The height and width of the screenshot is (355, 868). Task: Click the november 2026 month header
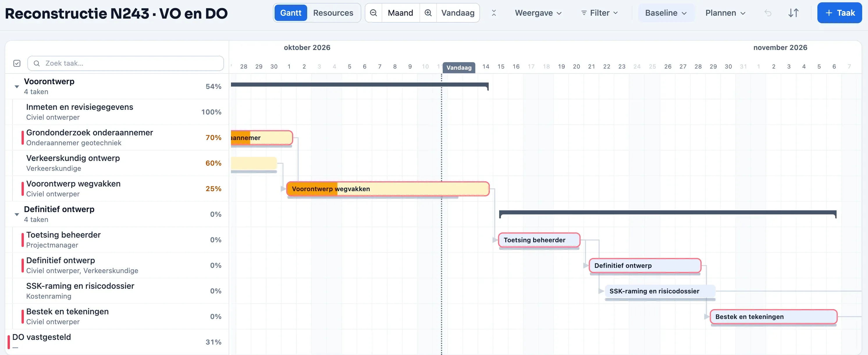tap(780, 47)
